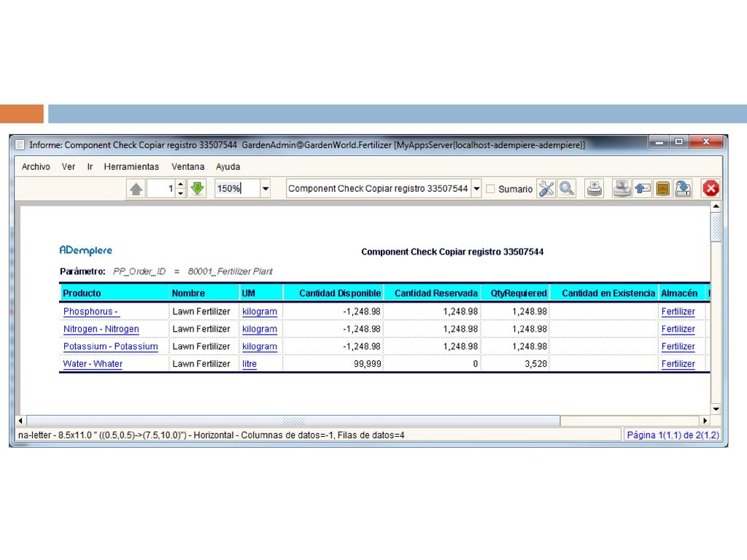Click the magnifier find icon
This screenshot has width=747, height=560.
coord(566,189)
